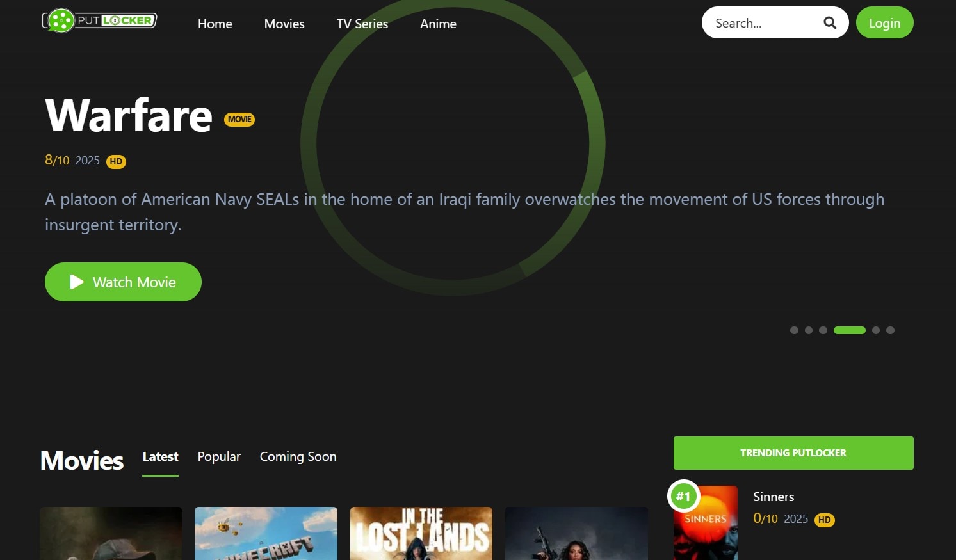This screenshot has width=956, height=560.
Task: Open the Sinners title link
Action: [774, 497]
